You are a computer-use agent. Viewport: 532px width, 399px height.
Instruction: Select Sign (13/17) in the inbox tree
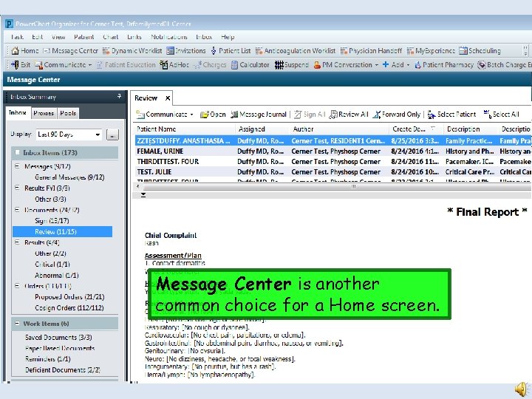(x=52, y=221)
